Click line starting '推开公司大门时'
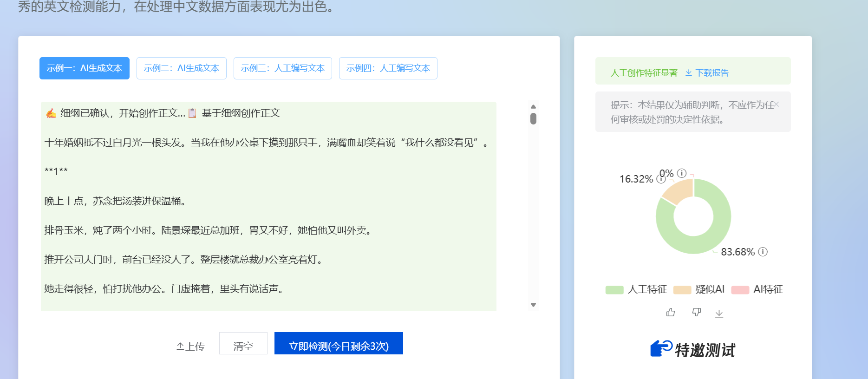Screen dimensions: 868x379 (185, 260)
